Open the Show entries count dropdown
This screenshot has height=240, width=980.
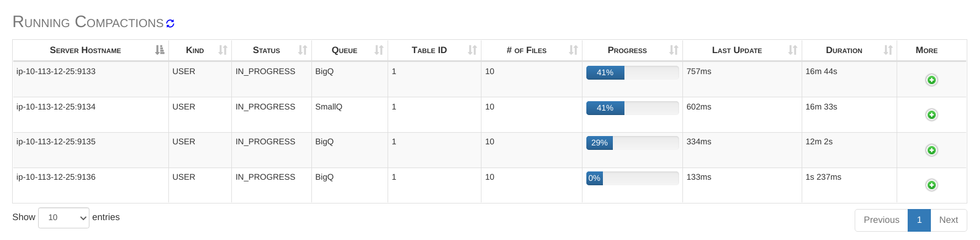63,218
